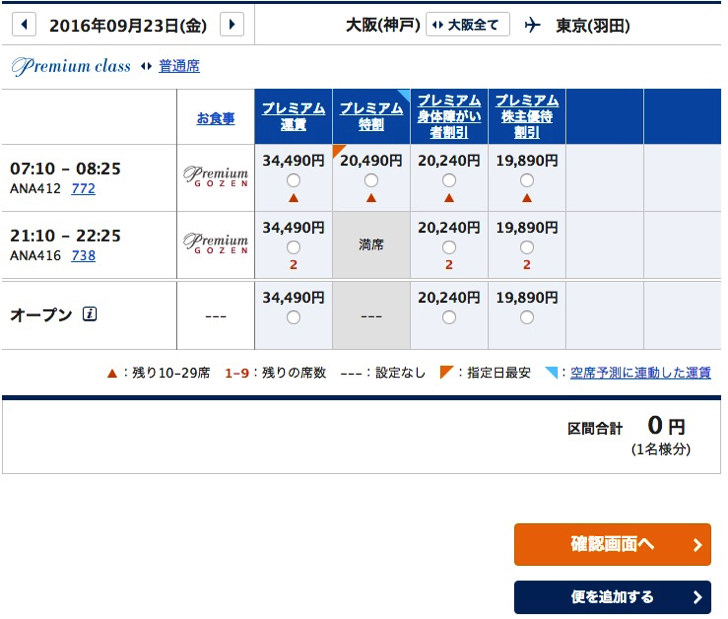Viewport: 728px width, 619px height.
Task: Open aircraft type 738 link
Action: 84,255
